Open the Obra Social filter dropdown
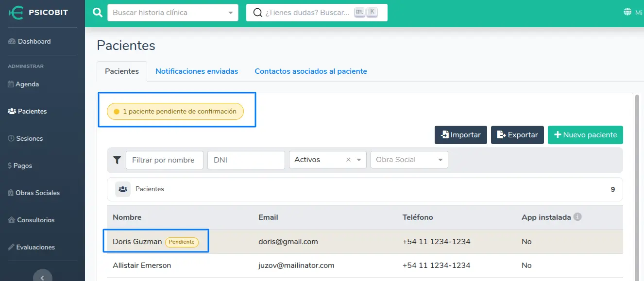Image resolution: width=644 pixels, height=281 pixels. coord(440,160)
